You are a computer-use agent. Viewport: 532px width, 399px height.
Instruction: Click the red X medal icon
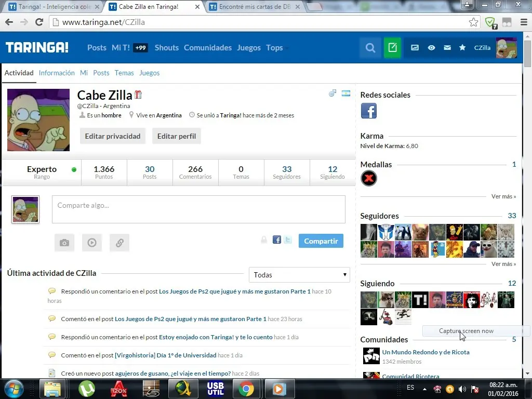(x=369, y=178)
